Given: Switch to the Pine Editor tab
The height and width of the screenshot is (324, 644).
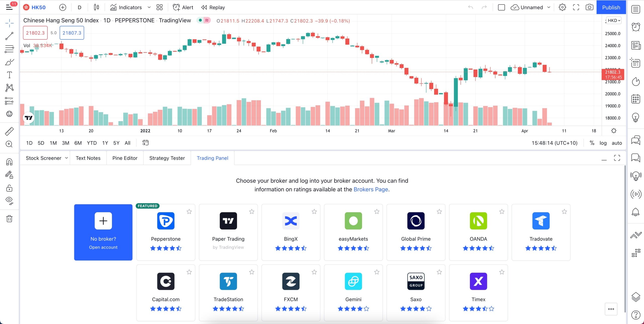Looking at the screenshot, I should pos(125,158).
